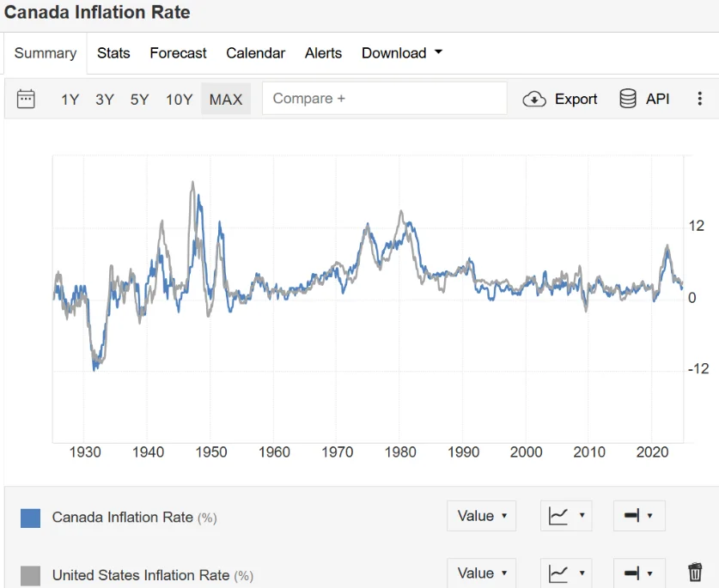Delete the United States Inflation Rate series
This screenshot has height=588, width=719.
coord(695,573)
